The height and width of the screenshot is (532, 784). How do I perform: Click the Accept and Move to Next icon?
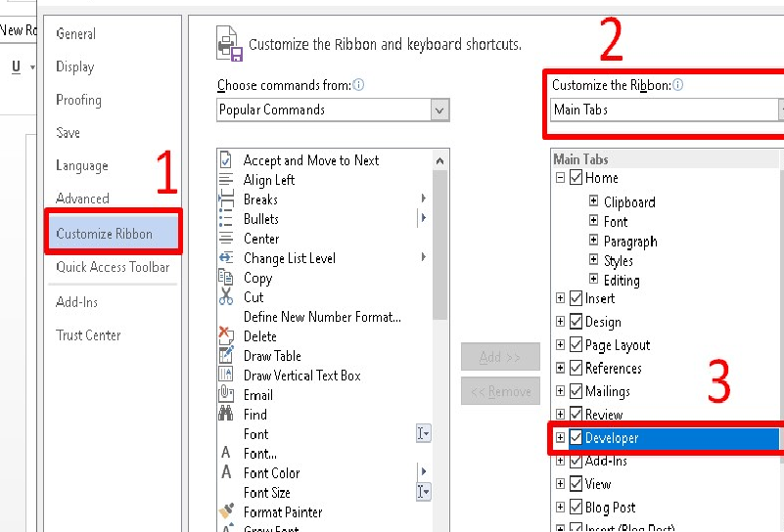[225, 160]
